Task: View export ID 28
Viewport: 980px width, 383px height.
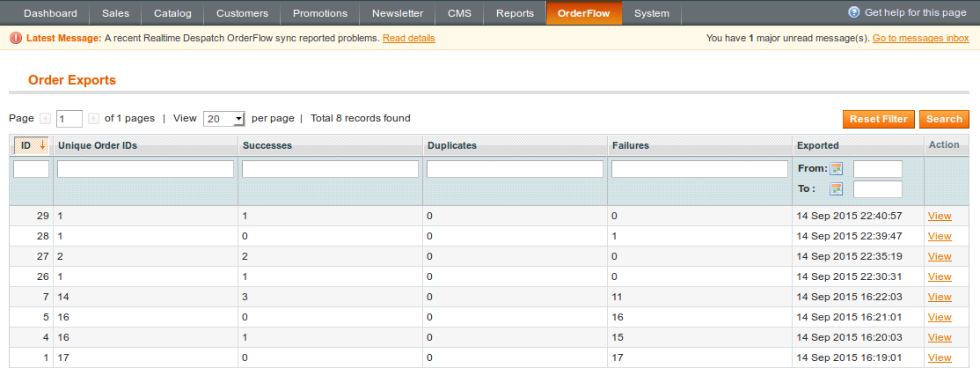Action: click(940, 236)
